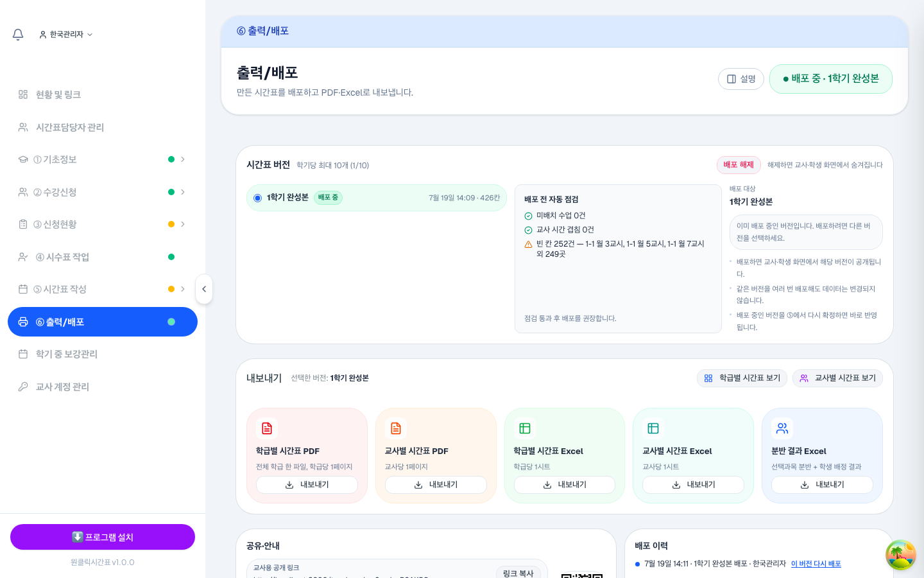Expand the 수강신청 chevron

[x=183, y=192]
